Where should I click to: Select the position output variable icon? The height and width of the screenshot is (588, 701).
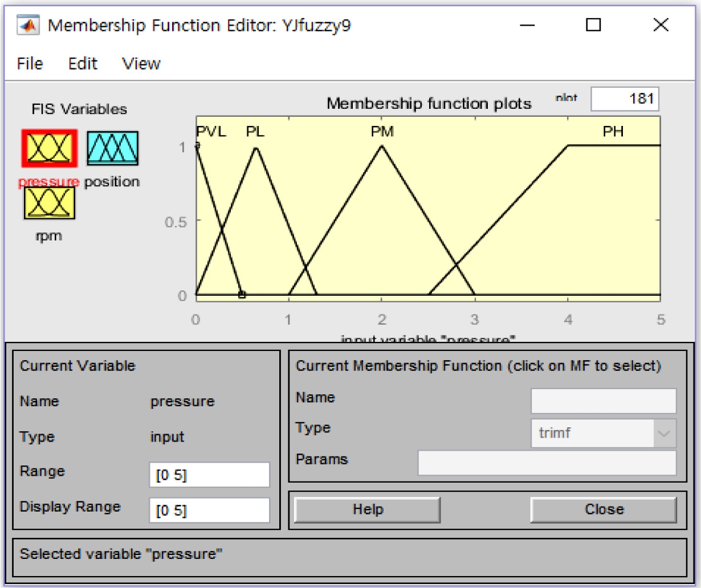point(112,148)
